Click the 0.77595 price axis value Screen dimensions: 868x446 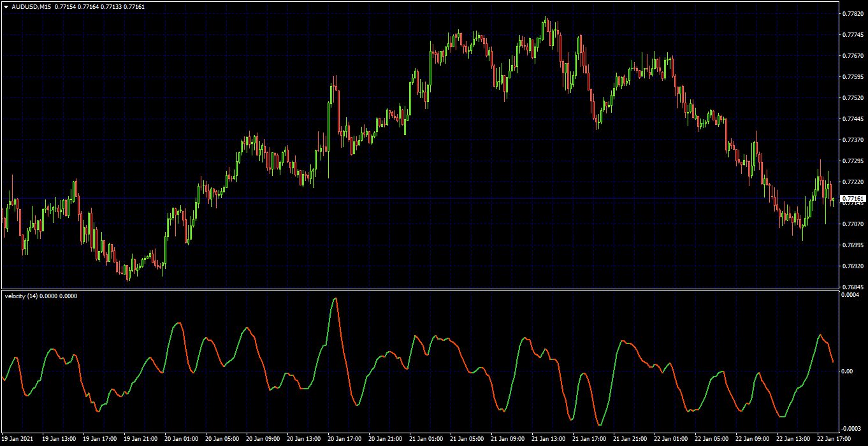click(853, 76)
